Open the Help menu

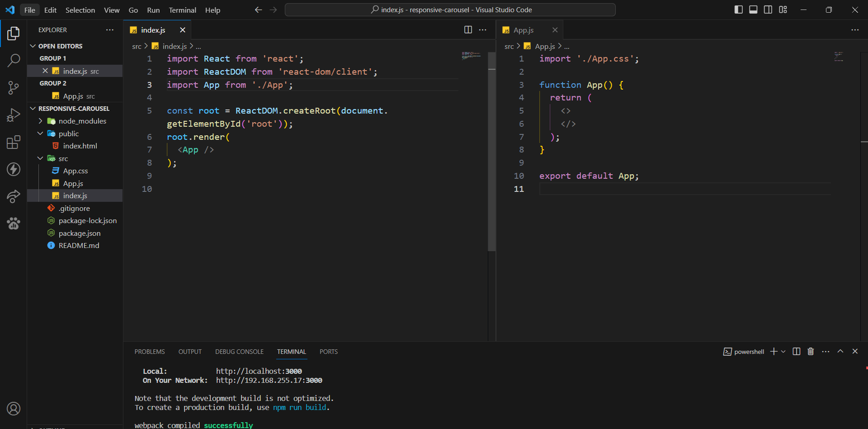(212, 10)
